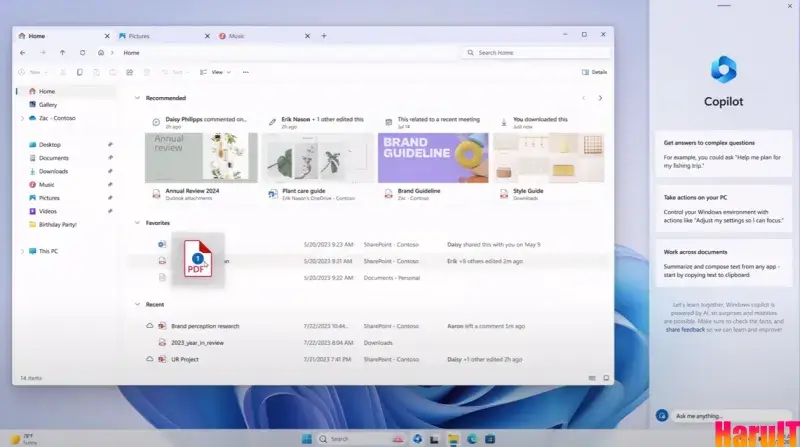Click Annual Review 2024 file name
Image resolution: width=800 pixels, height=447 pixels.
pyautogui.click(x=192, y=191)
